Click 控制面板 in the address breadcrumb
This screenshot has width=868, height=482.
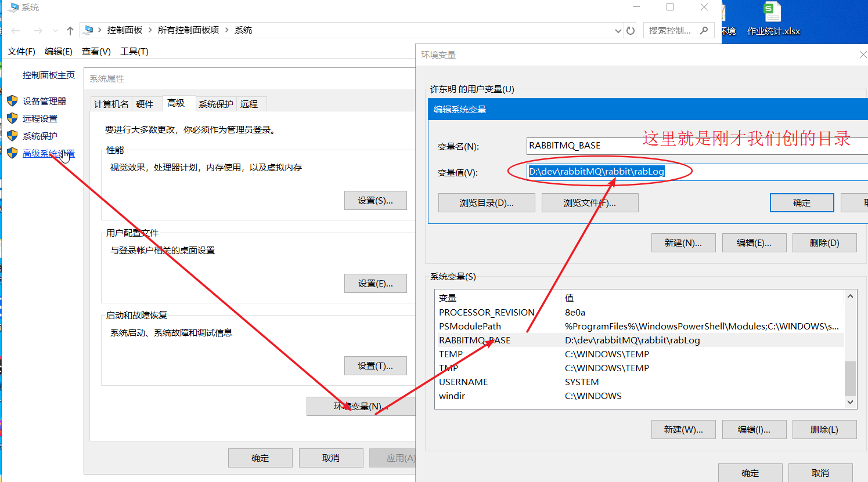point(125,30)
